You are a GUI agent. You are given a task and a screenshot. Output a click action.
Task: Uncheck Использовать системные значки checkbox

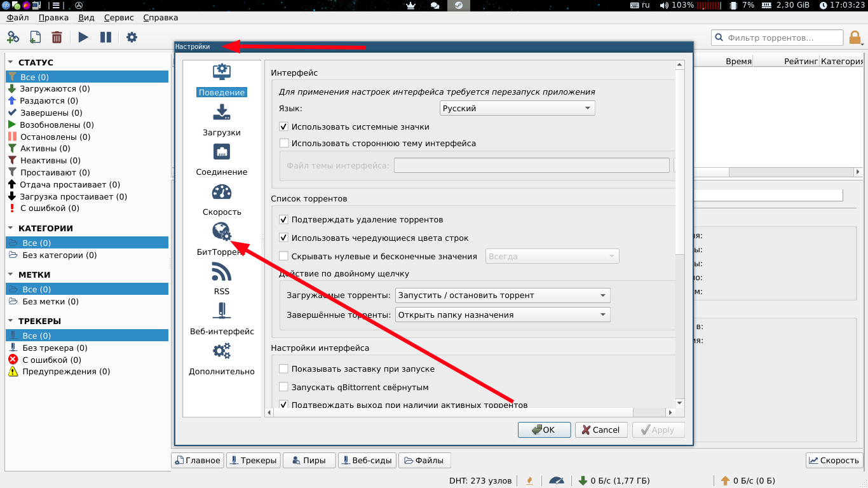(x=284, y=127)
